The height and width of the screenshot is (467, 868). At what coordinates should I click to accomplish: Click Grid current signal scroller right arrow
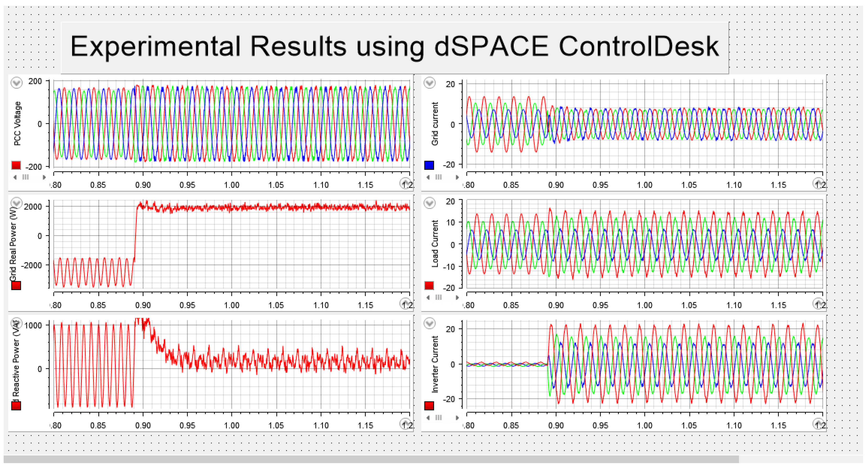[457, 177]
